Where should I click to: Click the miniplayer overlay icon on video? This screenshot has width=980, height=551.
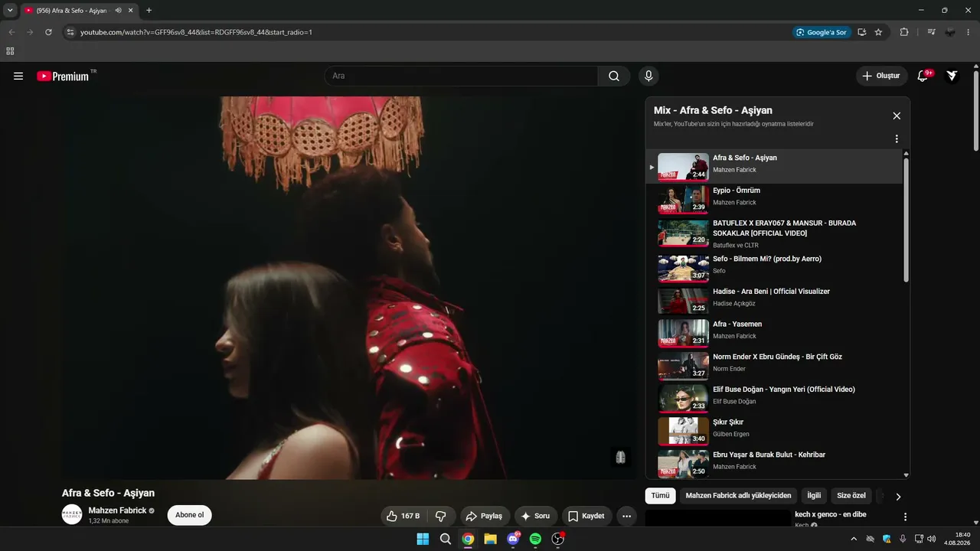(x=621, y=457)
